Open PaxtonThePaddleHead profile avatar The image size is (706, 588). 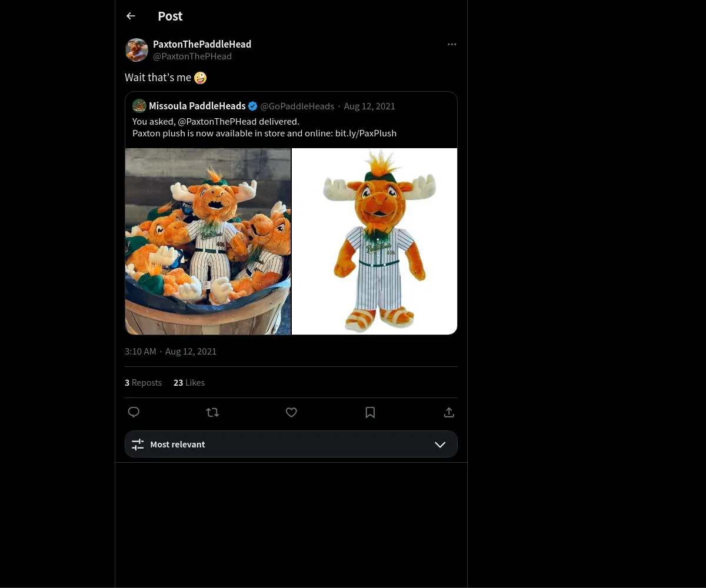[x=136, y=50]
